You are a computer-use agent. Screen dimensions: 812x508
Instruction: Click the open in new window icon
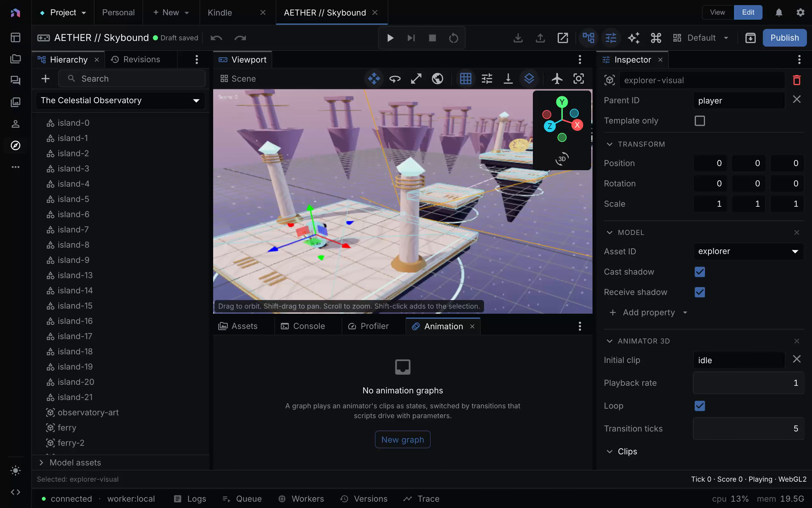(563, 38)
